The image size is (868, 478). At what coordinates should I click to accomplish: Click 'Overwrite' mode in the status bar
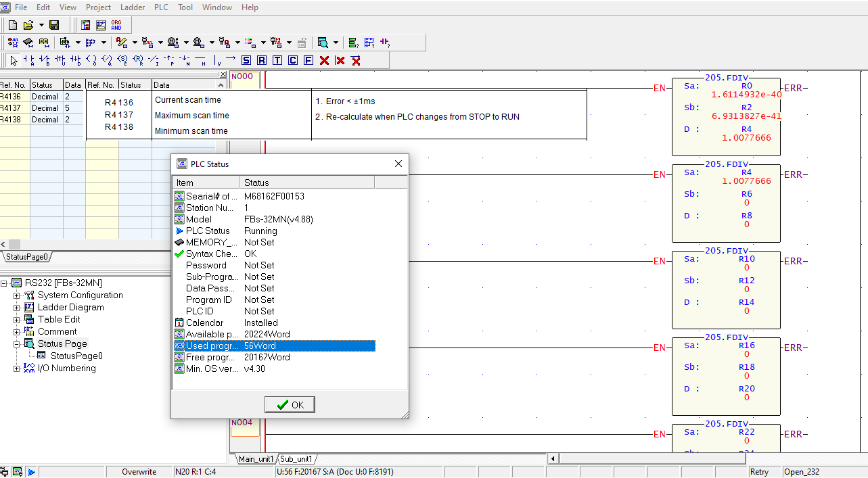(139, 472)
